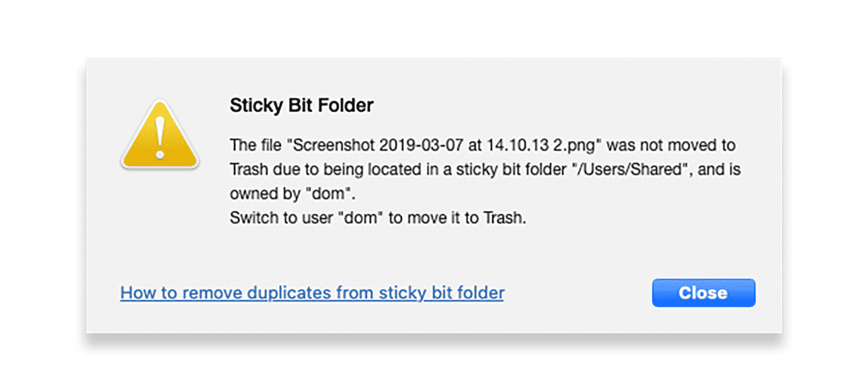868x391 pixels.
Task: Click the exclamation mark inside the warning icon
Action: (159, 138)
